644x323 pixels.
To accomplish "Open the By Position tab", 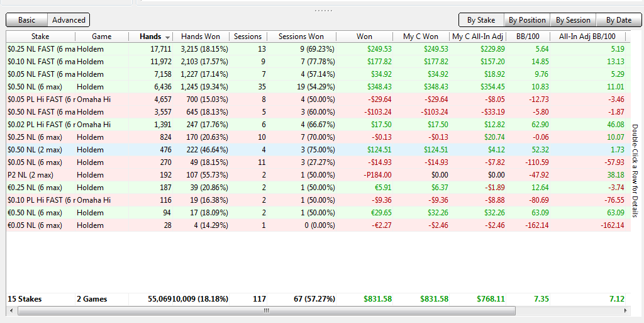I will click(x=527, y=20).
